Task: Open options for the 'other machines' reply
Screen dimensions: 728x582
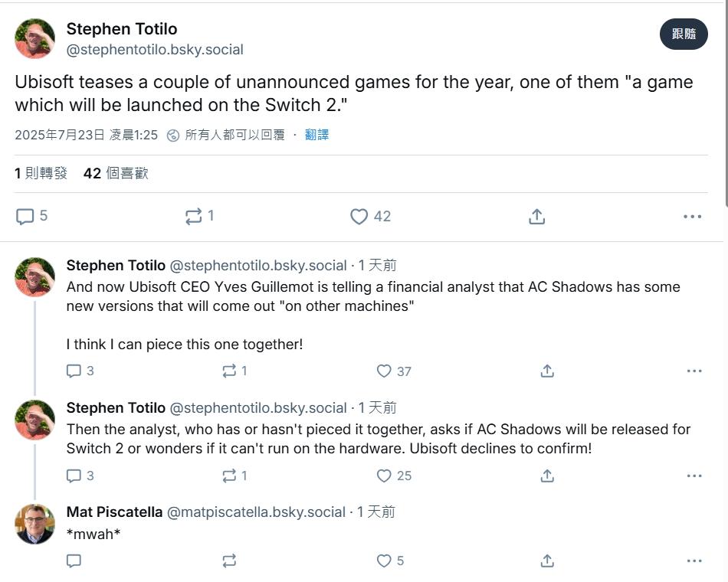Action: click(x=694, y=371)
